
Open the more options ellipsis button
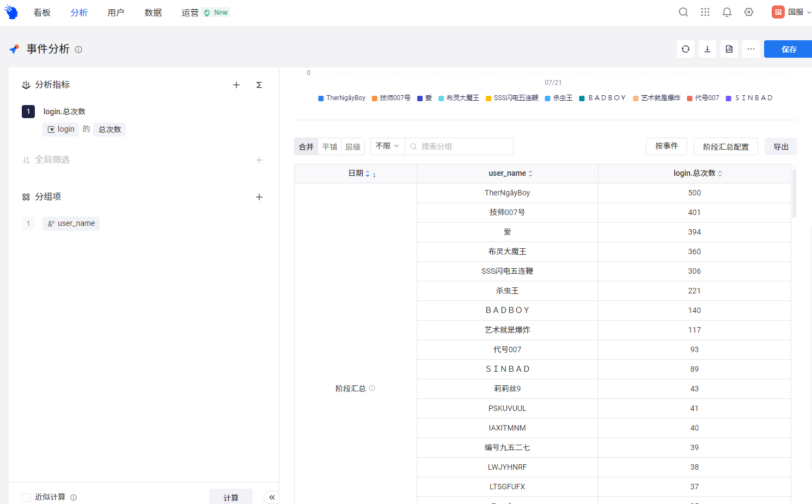[x=751, y=49]
